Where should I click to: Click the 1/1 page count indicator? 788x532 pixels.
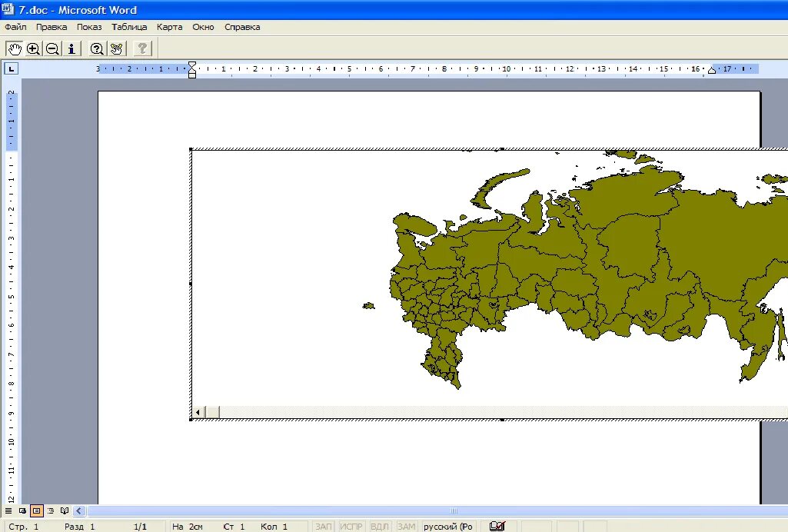140,527
